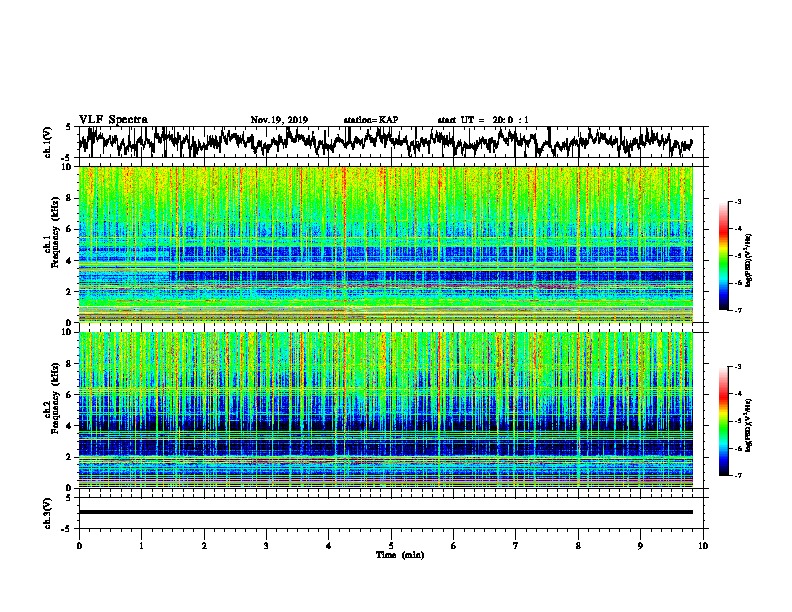Click the '1' tick on the time axis

[x=141, y=545]
